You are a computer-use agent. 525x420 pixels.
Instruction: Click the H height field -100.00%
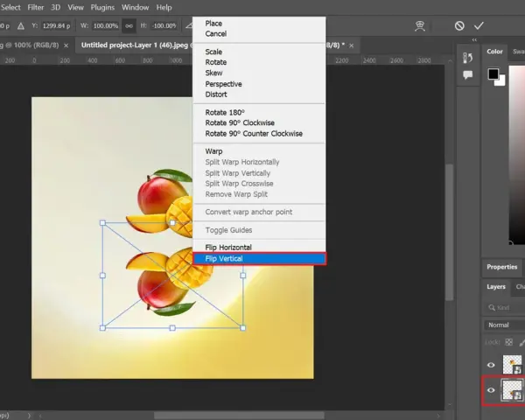click(164, 25)
